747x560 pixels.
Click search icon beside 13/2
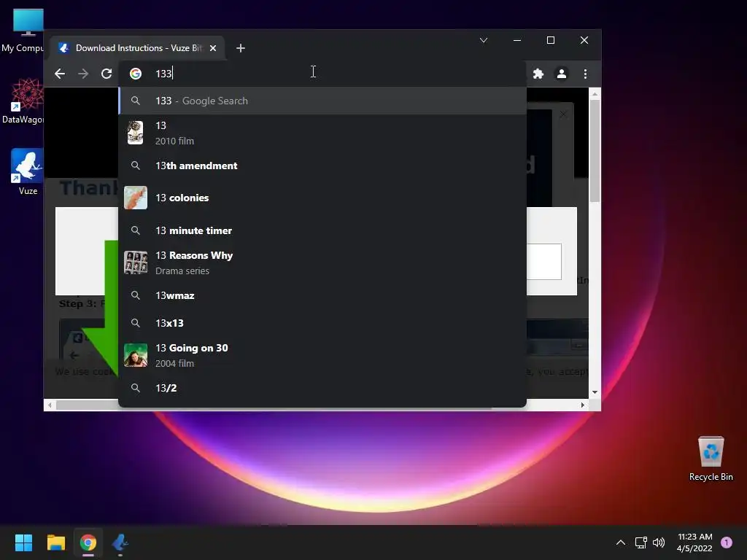click(x=136, y=388)
